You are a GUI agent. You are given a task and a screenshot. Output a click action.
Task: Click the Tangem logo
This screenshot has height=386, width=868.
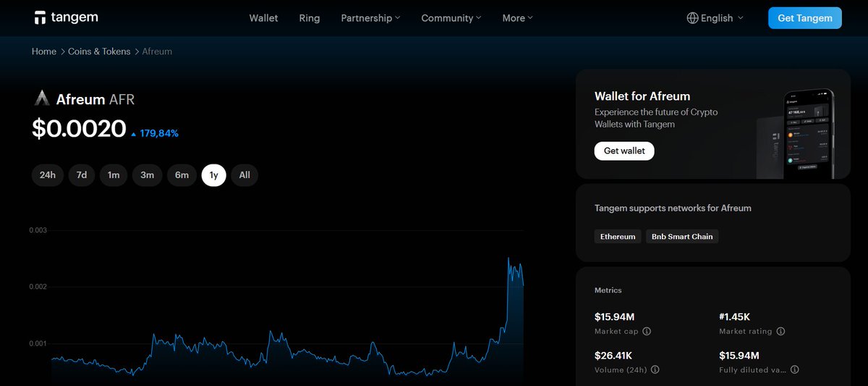click(x=66, y=17)
